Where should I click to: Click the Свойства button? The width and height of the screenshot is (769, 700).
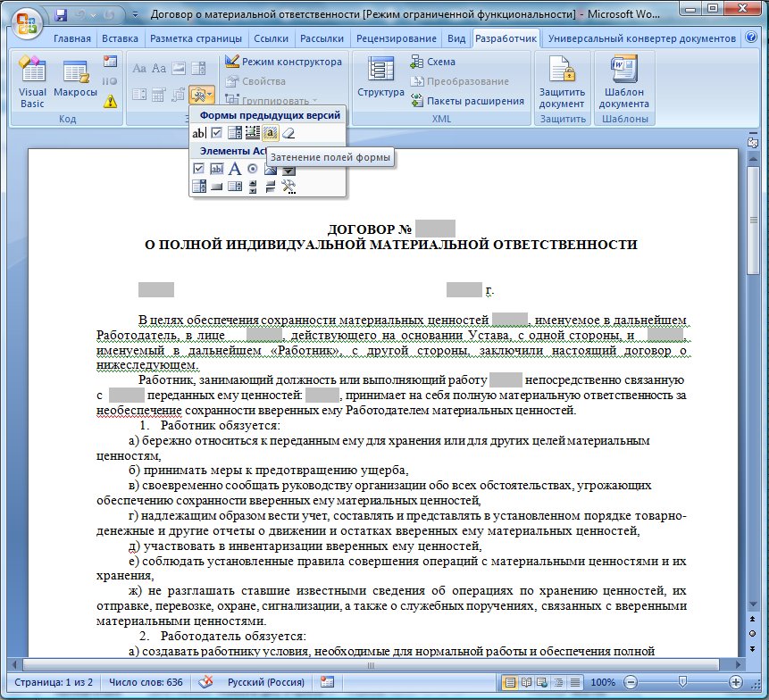point(255,81)
